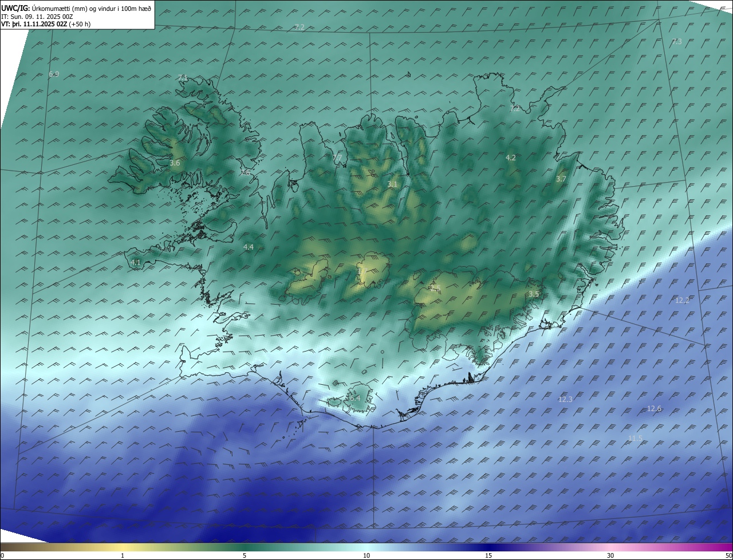Viewport: 733px width, 560px height.
Task: Click the valid time line "VT: þri. 11.11.2025 02Z (+50 h)"
Action: coord(46,24)
